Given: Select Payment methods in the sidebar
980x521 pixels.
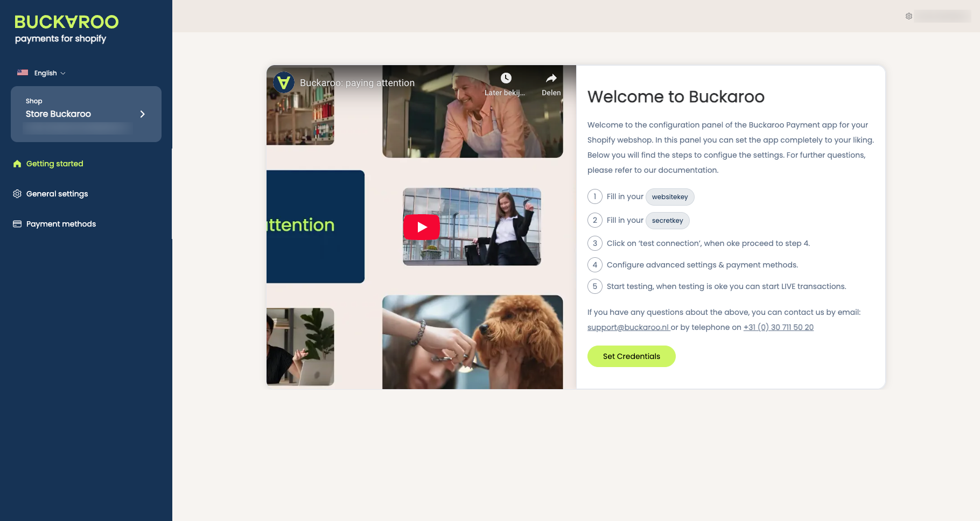Looking at the screenshot, I should tap(61, 223).
